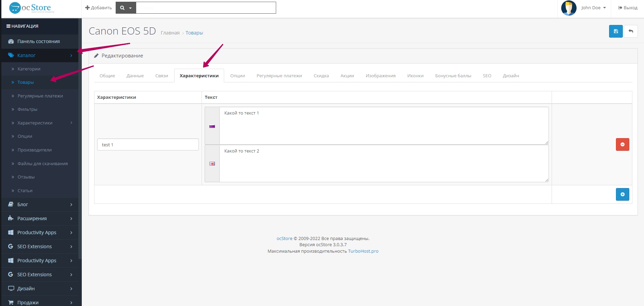Screen dimensions: 644x306
Task: Expand the Характеристики sidebar submenu chevron
Action: point(71,123)
